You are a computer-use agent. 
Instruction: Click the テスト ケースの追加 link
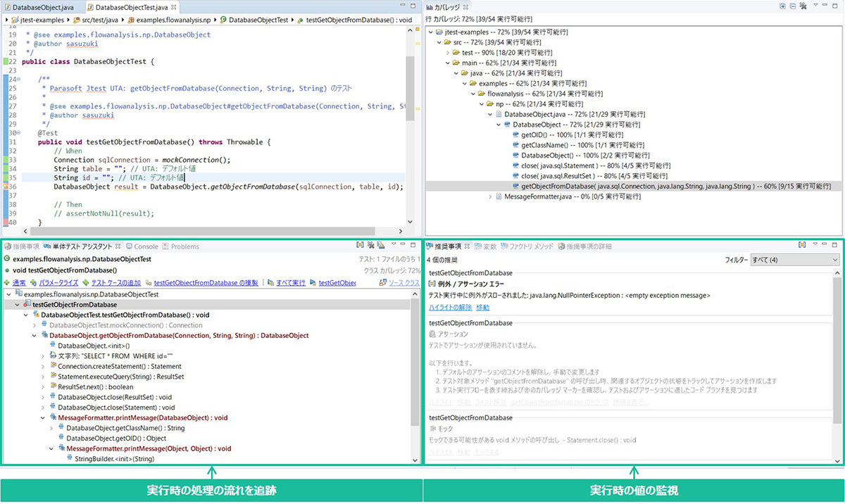pyautogui.click(x=118, y=282)
